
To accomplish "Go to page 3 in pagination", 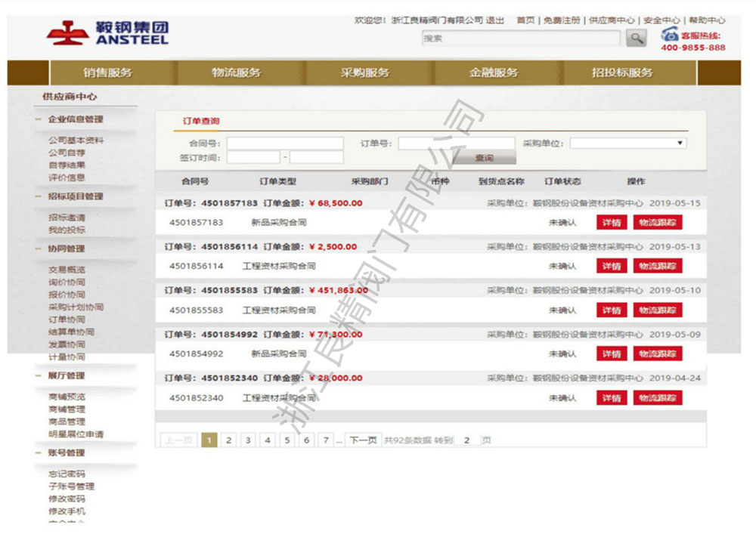I will click(x=248, y=440).
